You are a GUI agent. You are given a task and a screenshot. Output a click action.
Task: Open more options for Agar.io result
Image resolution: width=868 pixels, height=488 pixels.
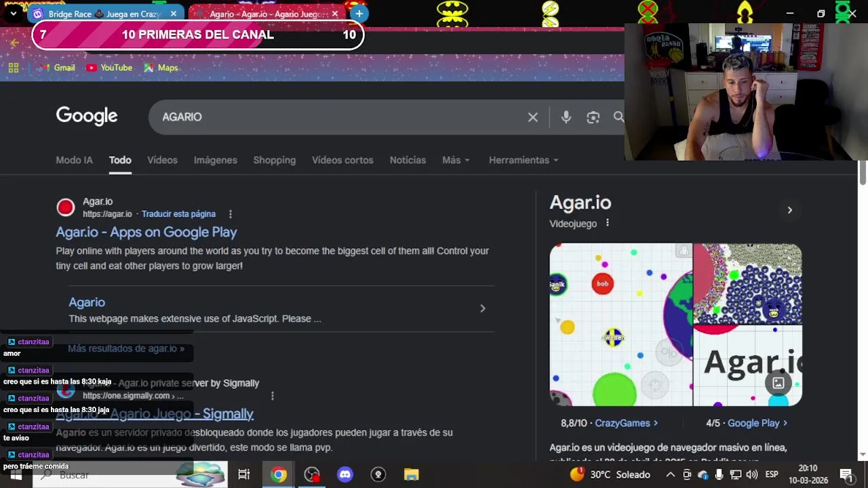(x=230, y=214)
